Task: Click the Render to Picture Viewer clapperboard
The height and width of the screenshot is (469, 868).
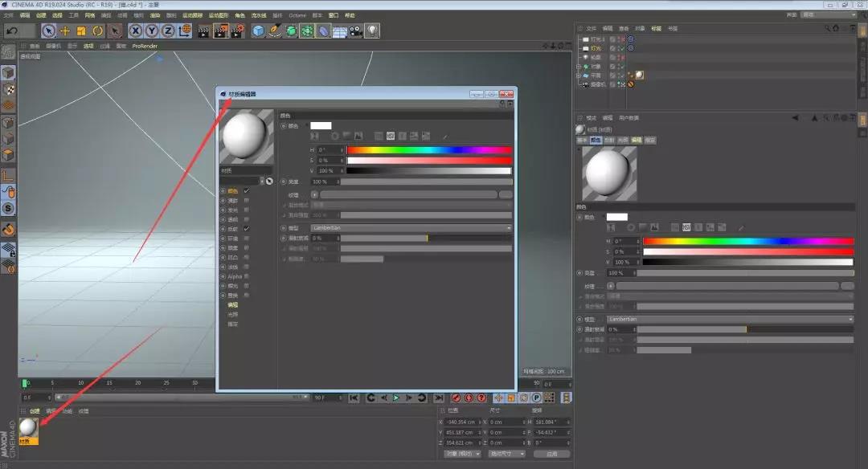Action: coord(221,31)
